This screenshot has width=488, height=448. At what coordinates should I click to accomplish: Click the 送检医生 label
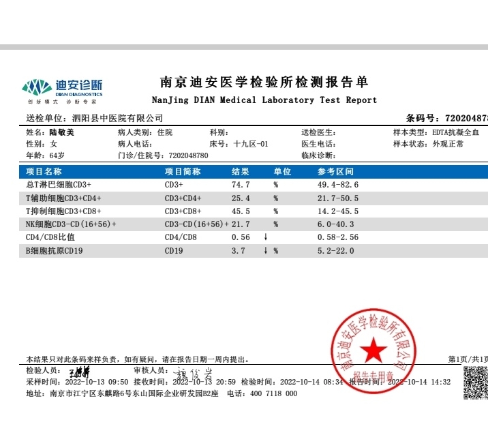coord(318,132)
